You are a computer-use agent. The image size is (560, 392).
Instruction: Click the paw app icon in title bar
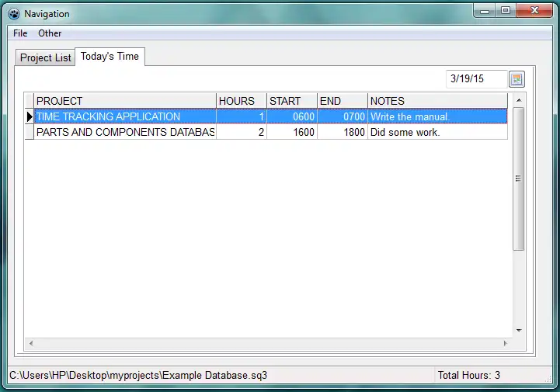(x=14, y=14)
